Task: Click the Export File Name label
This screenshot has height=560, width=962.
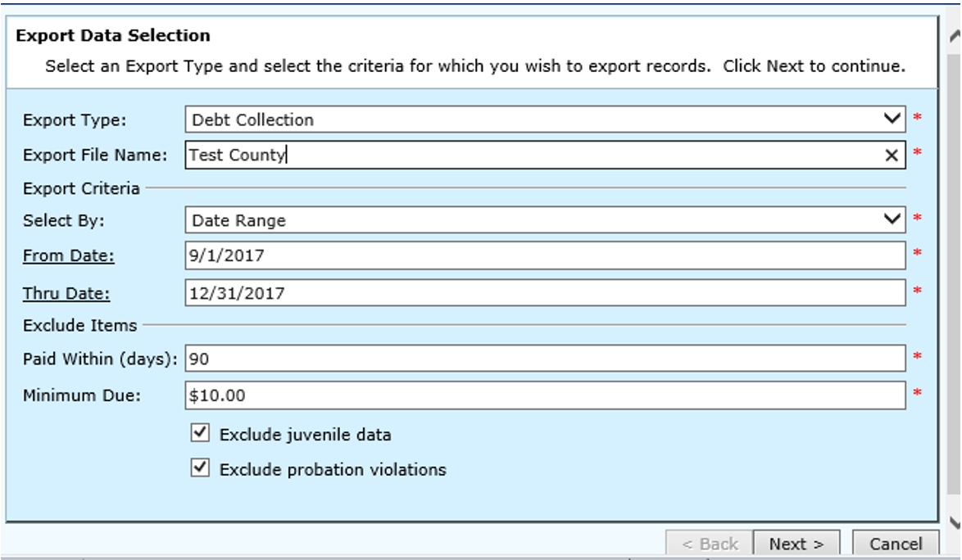Action: click(95, 155)
